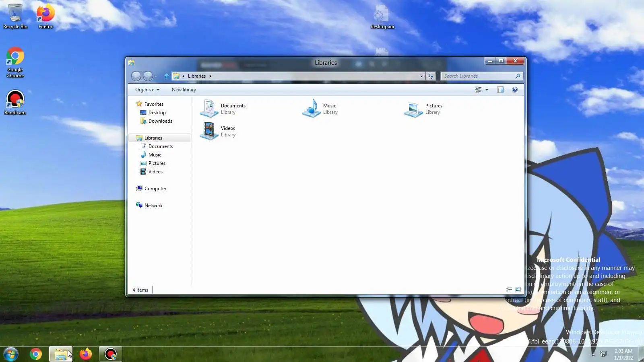Minimize the Libraries window
Viewport: 644px width, 362px height.
pos(490,61)
